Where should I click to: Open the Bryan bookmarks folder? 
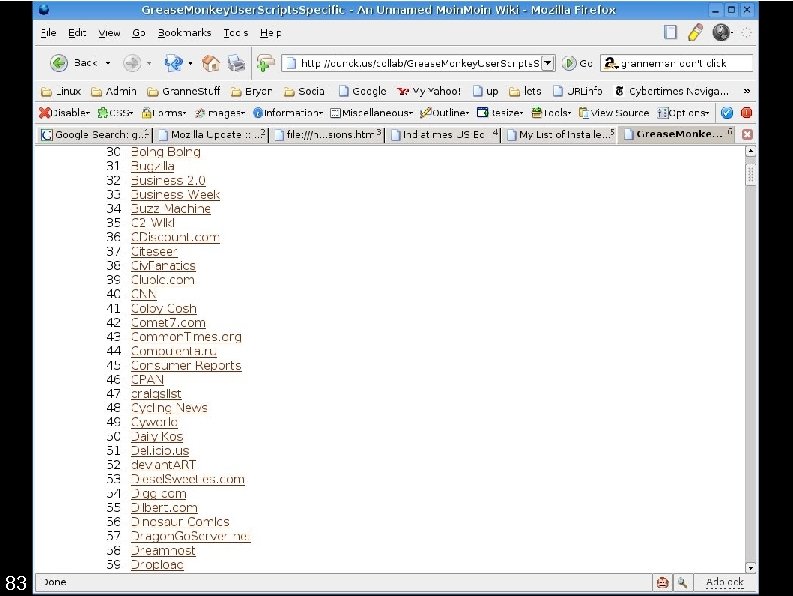tap(251, 92)
